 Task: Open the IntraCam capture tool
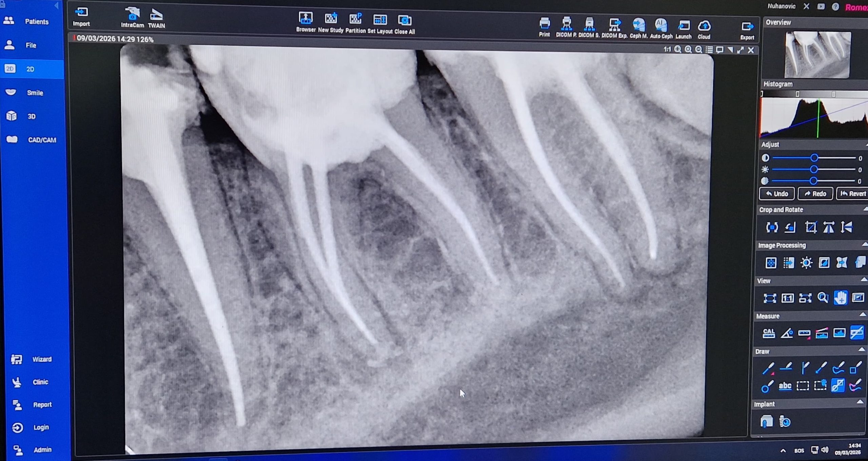(132, 17)
